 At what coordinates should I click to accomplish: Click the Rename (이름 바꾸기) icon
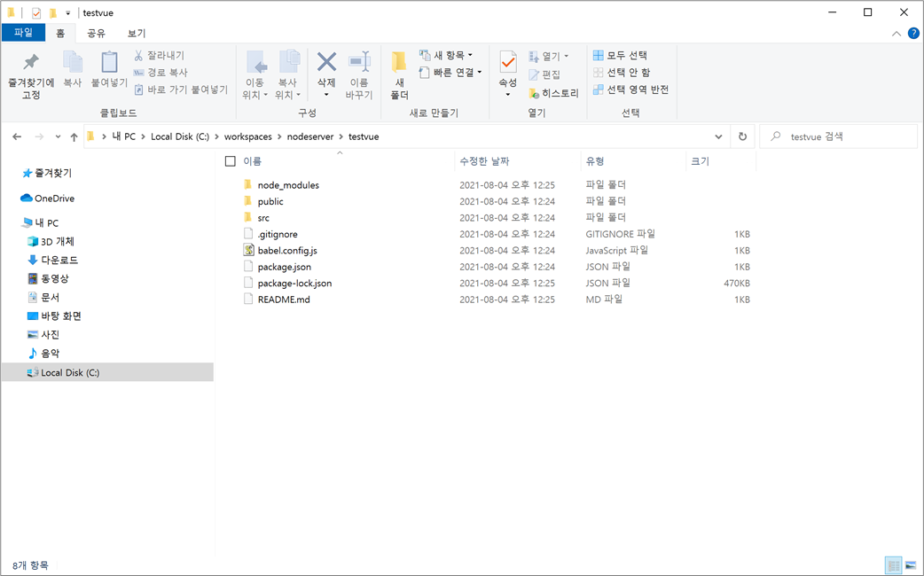(x=359, y=62)
